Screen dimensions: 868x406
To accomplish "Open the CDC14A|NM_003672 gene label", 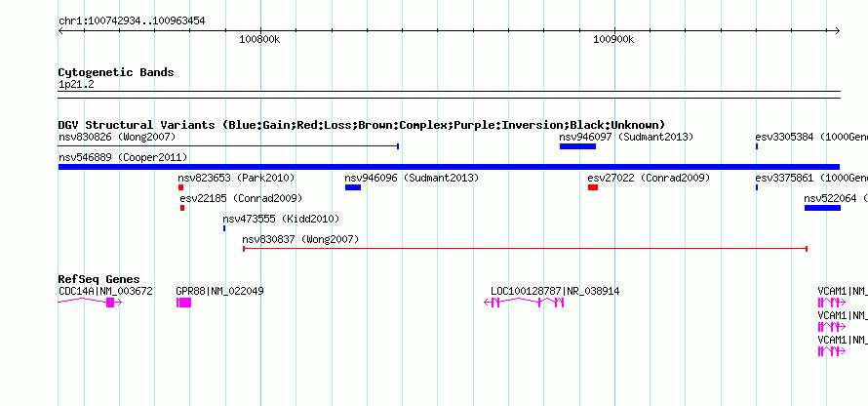I will [x=105, y=291].
